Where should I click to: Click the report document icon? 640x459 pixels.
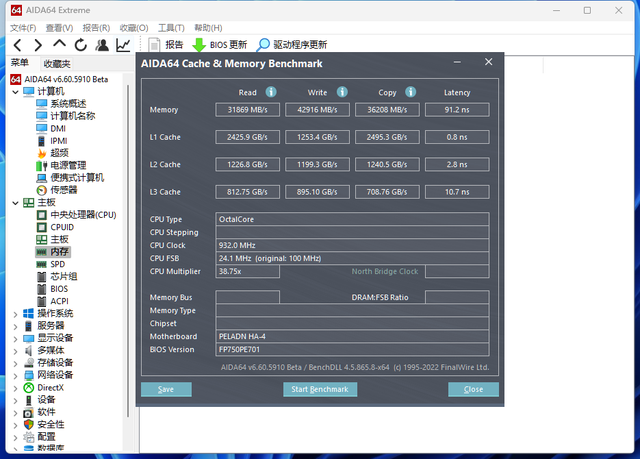(154, 45)
